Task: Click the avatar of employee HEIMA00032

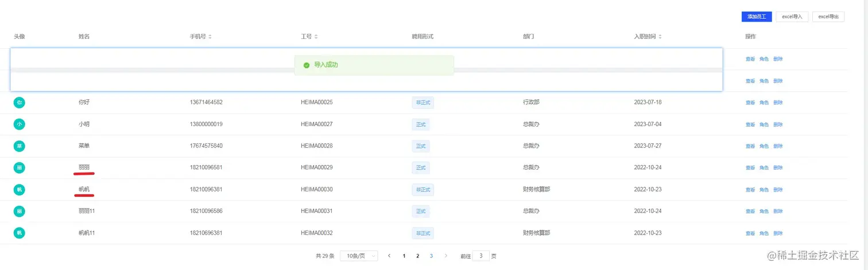Action: [x=20, y=233]
